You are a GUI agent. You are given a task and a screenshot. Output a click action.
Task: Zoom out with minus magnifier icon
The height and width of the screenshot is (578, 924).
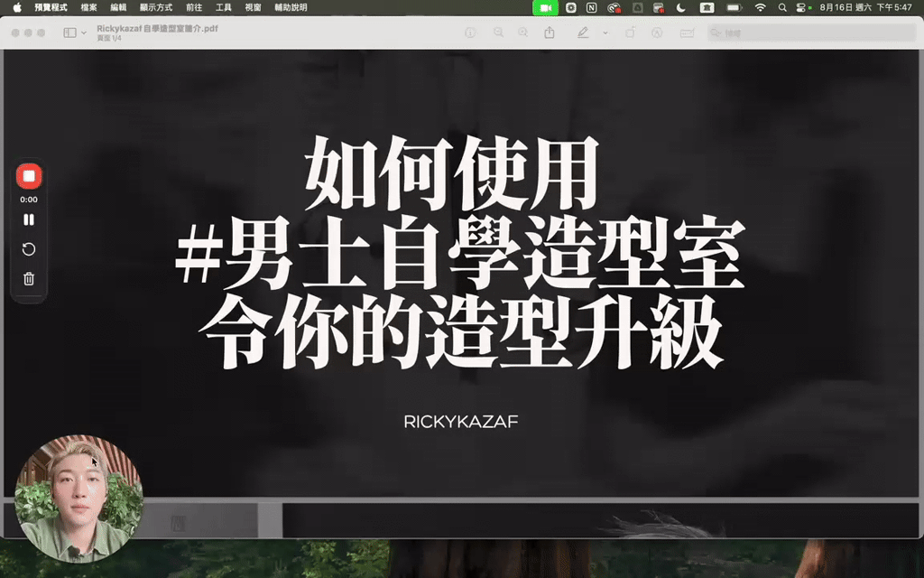(498, 33)
